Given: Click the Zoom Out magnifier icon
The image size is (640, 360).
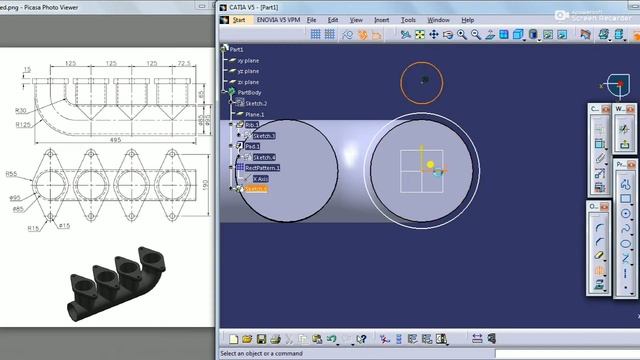Looking at the screenshot, I should (x=476, y=35).
